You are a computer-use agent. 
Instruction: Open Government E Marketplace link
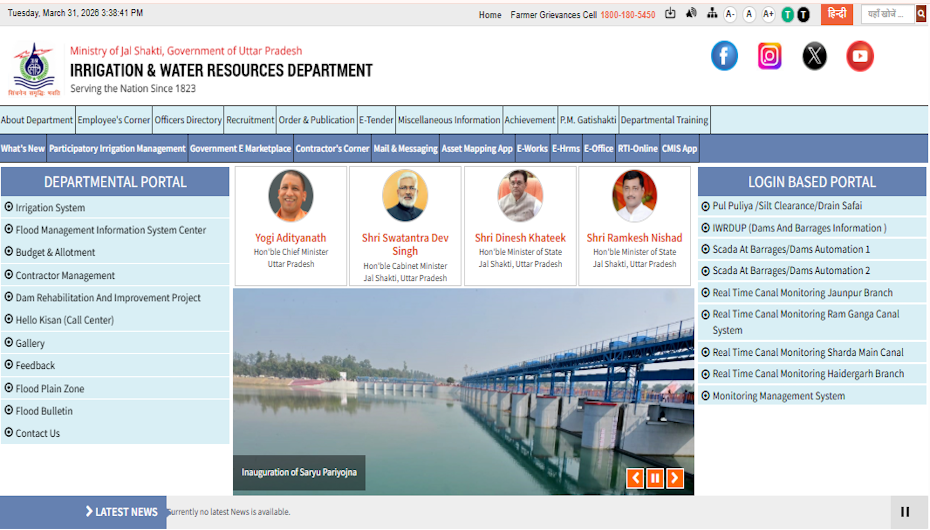pos(240,148)
